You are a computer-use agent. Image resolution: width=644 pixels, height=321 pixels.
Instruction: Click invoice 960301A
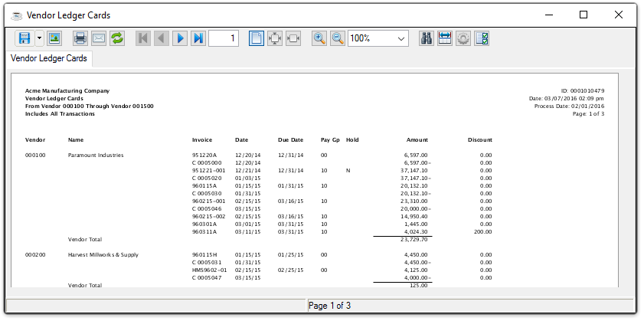(x=204, y=224)
